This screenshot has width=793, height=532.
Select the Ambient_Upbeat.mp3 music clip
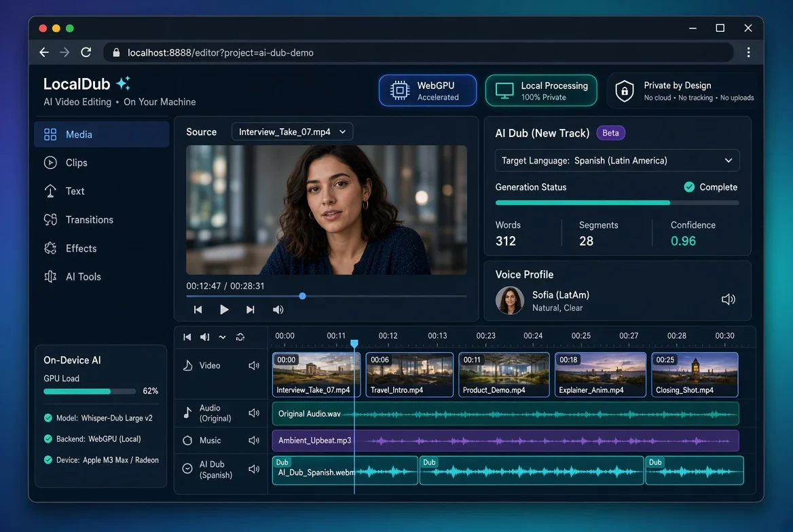(x=506, y=440)
